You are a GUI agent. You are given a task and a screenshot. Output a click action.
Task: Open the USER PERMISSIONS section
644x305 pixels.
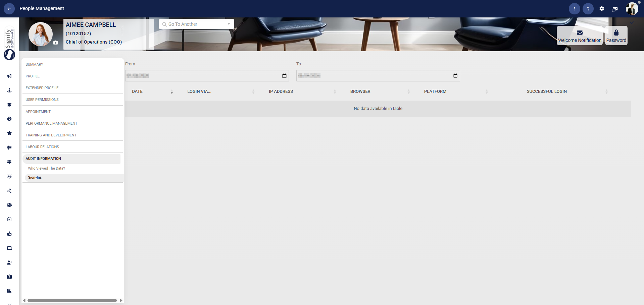tap(42, 100)
